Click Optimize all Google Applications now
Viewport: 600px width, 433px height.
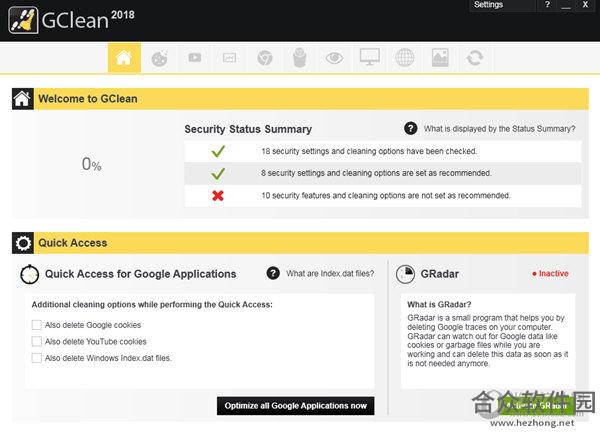click(295, 405)
